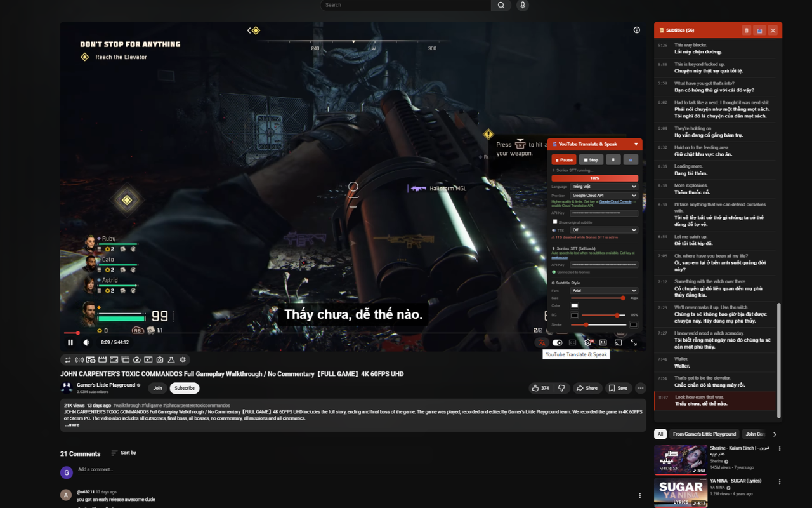
Task: Open the soniox.com link
Action: coord(560,257)
